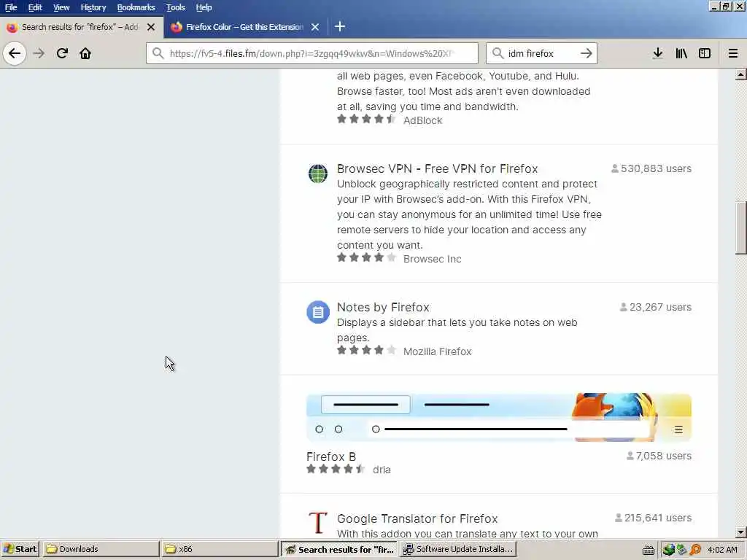
Task: Click the magnifier icon in the URL bar
Action: point(158,53)
